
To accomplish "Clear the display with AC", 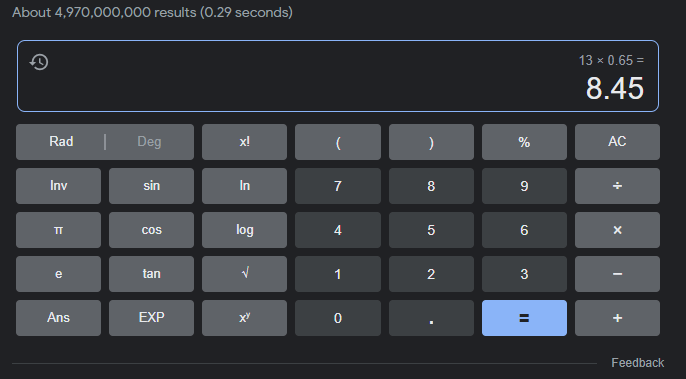I will tap(617, 142).
